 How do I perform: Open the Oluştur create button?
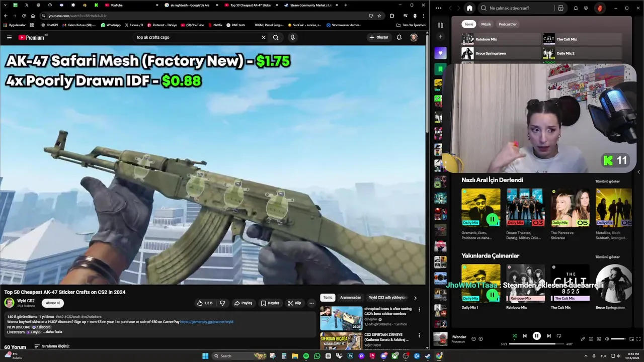coord(379,37)
